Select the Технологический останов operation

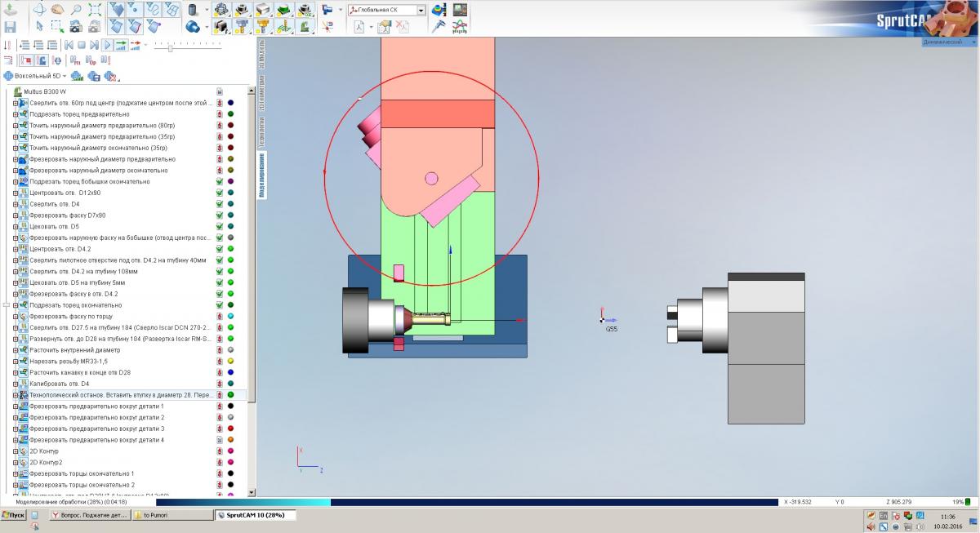point(121,395)
